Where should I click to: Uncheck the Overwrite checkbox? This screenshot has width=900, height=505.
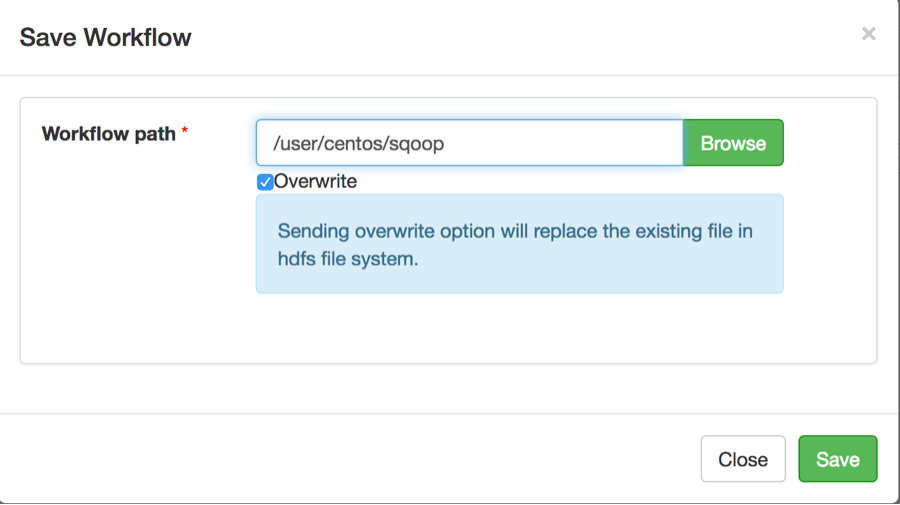click(x=265, y=182)
